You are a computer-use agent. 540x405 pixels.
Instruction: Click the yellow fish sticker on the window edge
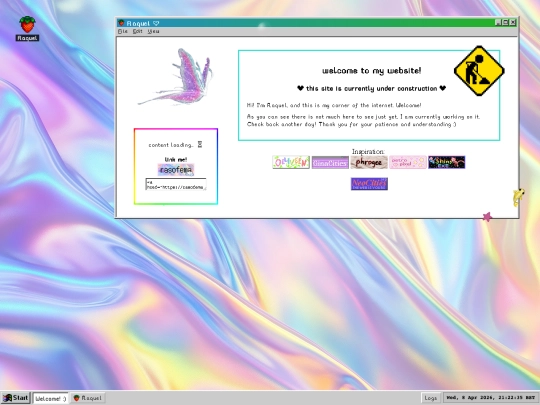point(518,197)
